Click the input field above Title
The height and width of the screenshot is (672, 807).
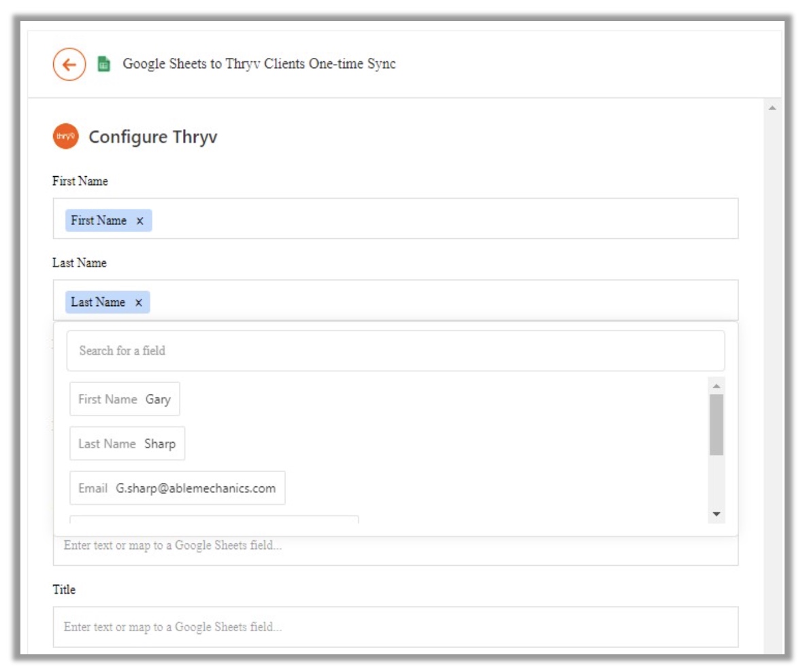pos(395,550)
